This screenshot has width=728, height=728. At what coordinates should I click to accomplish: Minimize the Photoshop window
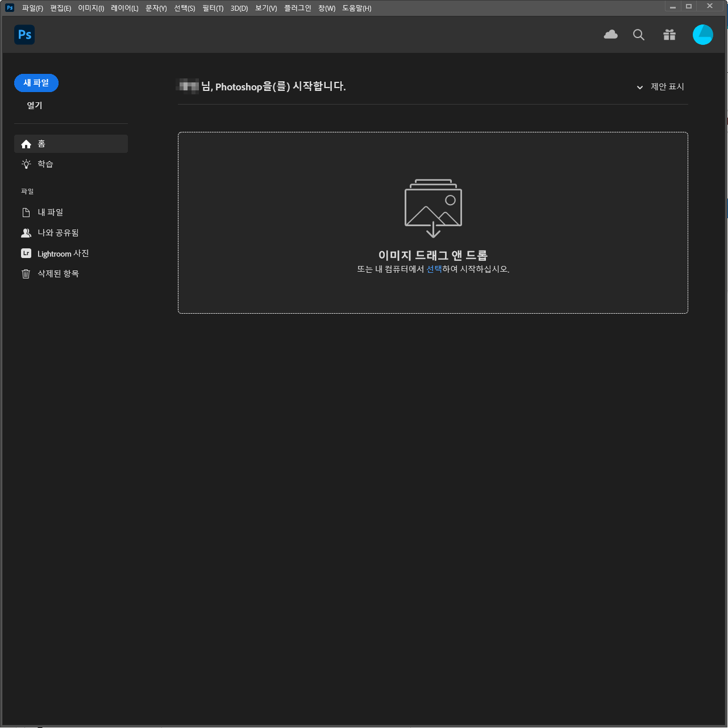673,6
